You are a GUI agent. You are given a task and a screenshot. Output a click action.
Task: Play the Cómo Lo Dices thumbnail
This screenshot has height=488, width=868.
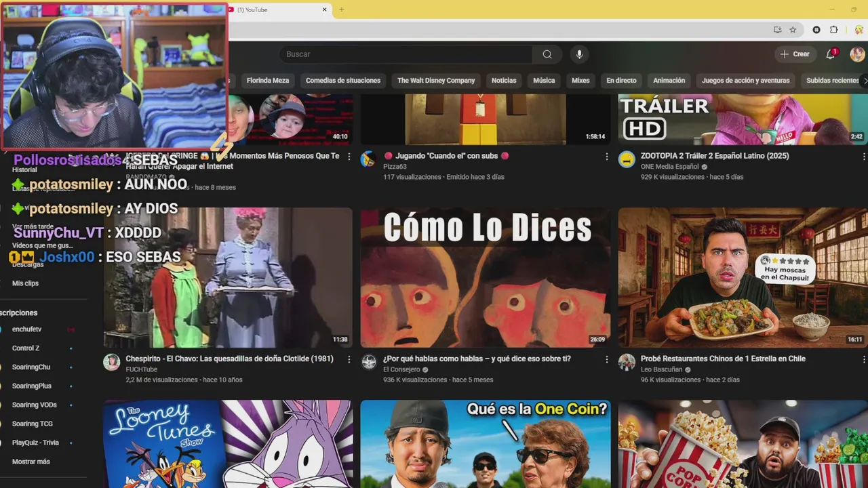point(486,278)
